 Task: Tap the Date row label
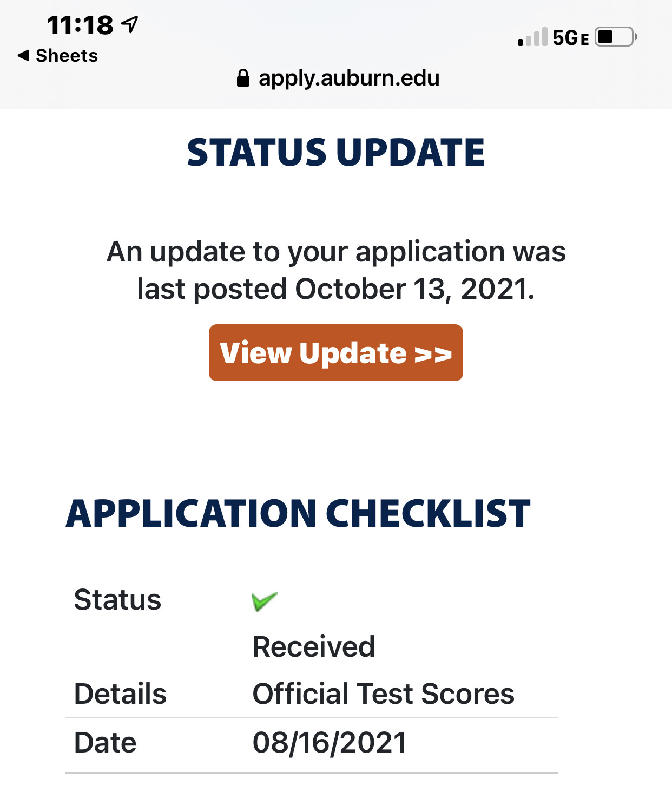105,742
